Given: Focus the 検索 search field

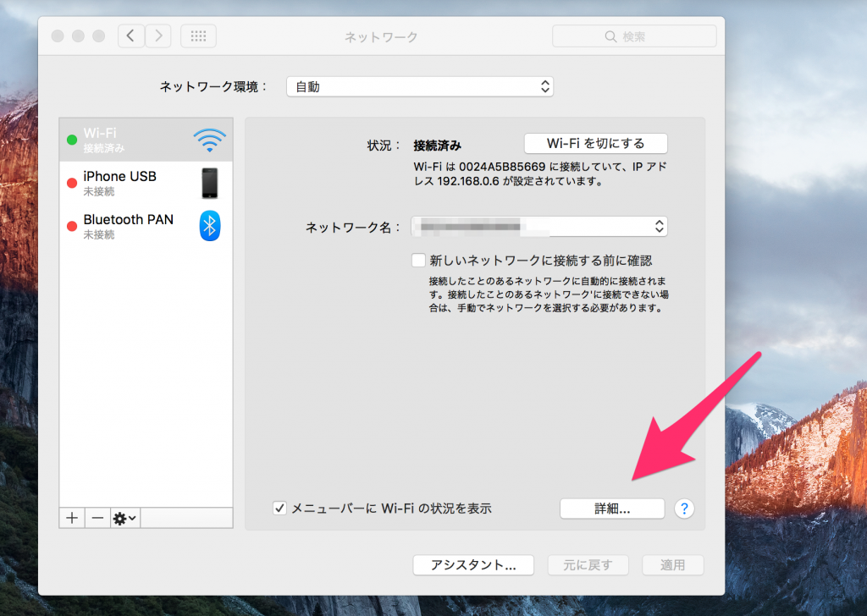Looking at the screenshot, I should [634, 36].
